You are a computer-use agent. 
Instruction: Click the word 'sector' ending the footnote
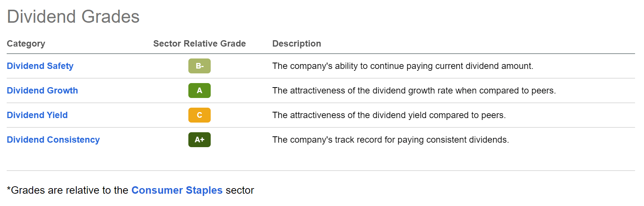(240, 190)
